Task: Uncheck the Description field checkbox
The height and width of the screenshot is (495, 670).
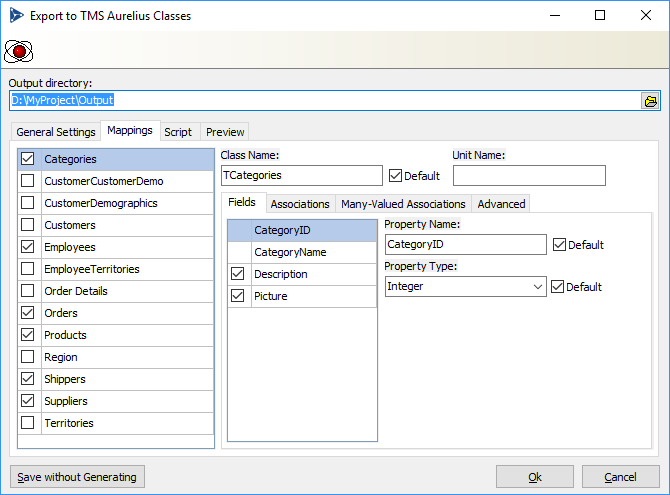Action: pyautogui.click(x=238, y=274)
